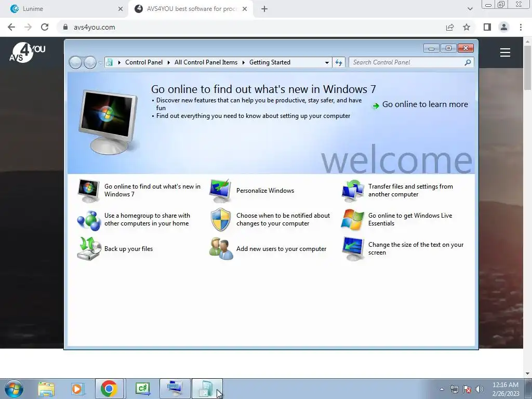The image size is (532, 399).
Task: Open the Personalize Windows monitor icon
Action: [220, 191]
